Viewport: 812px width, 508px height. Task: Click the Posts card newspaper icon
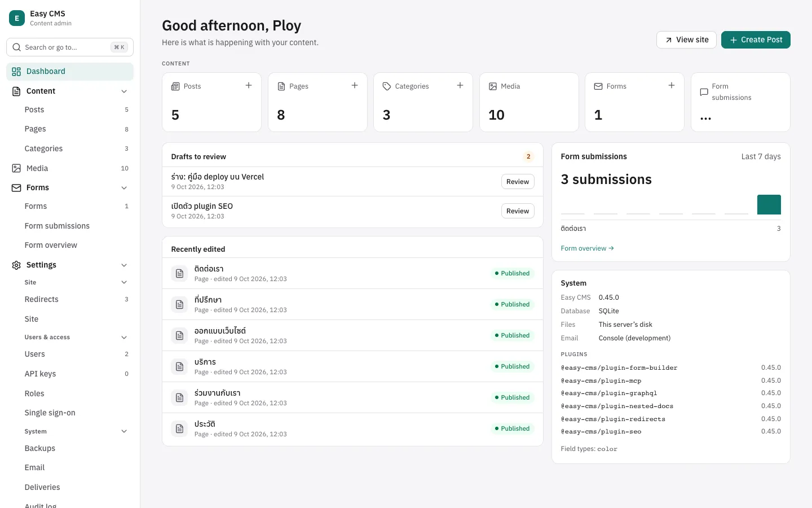pos(175,86)
